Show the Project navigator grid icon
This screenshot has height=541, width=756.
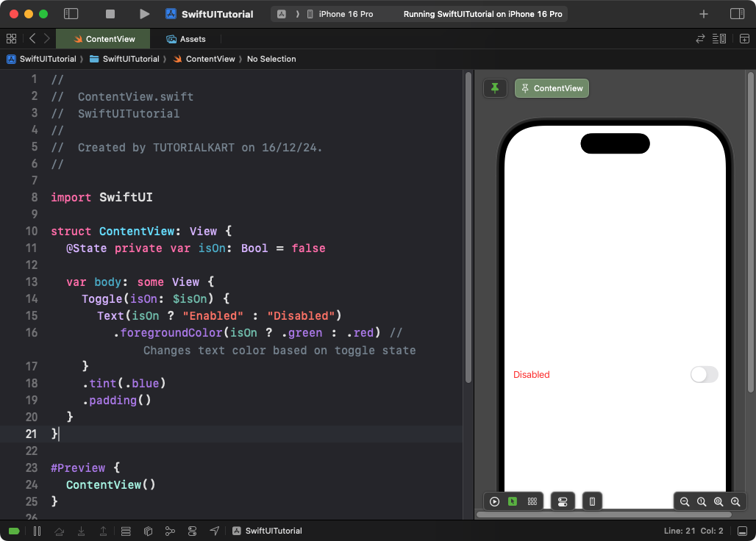pos(11,38)
